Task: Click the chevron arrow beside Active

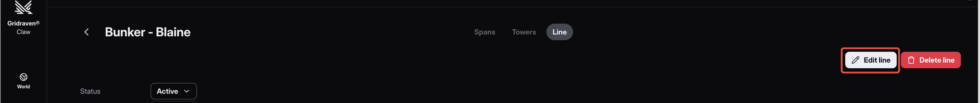Action: click(x=187, y=91)
